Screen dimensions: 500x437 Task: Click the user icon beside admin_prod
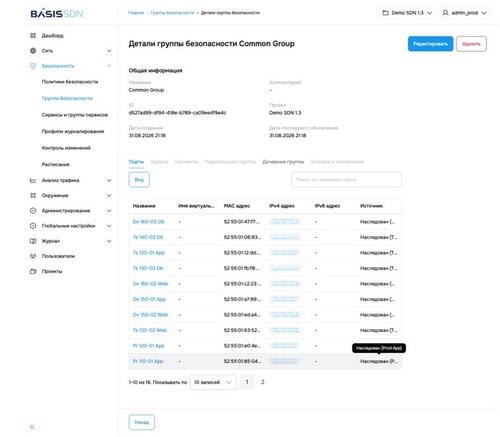(445, 13)
